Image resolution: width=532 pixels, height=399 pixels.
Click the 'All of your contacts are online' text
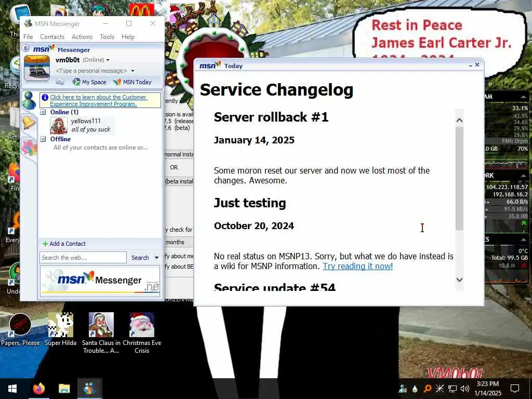(100, 148)
